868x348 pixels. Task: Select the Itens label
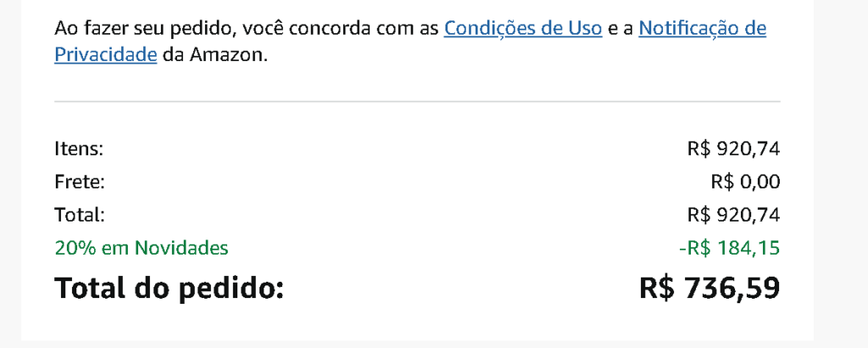pos(79,149)
